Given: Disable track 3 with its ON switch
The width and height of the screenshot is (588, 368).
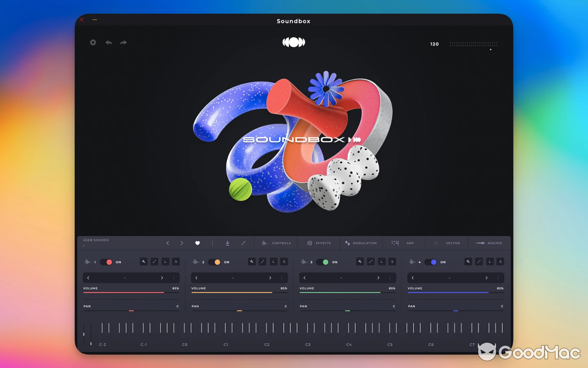Looking at the screenshot, I should point(322,262).
